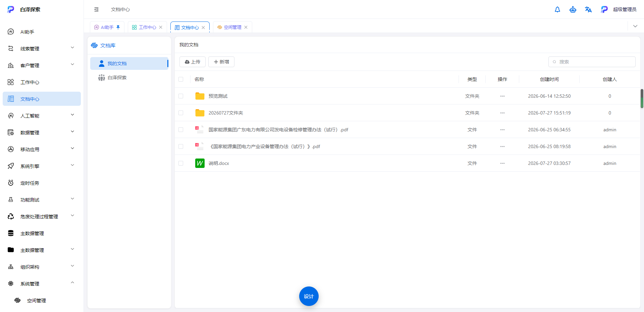Click the notification bell icon
Viewport: 644px width, 312px height.
(557, 9)
